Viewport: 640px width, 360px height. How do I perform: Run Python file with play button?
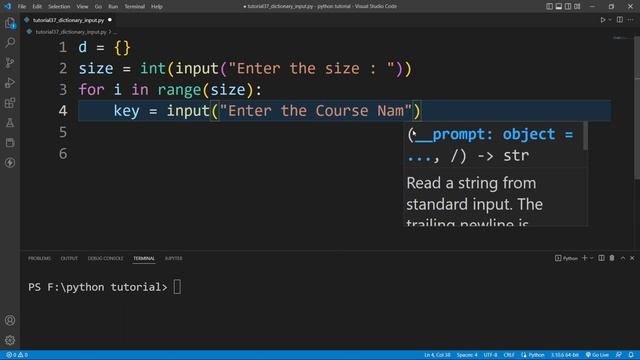pos(602,20)
